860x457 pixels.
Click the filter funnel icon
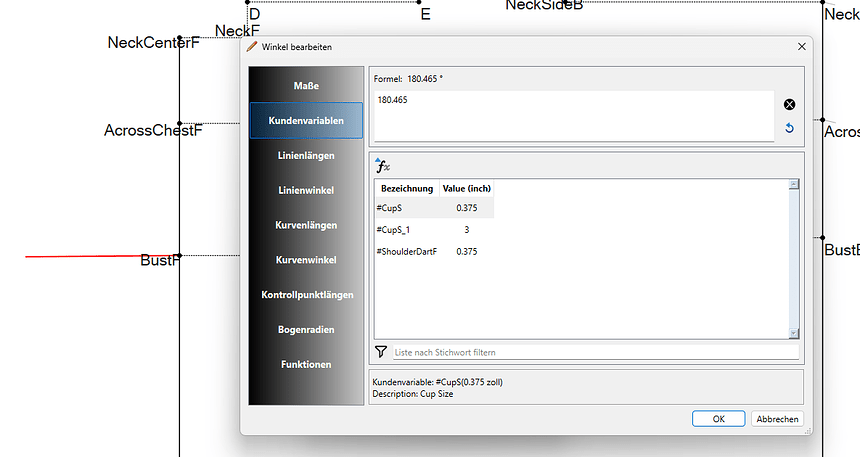tap(381, 352)
